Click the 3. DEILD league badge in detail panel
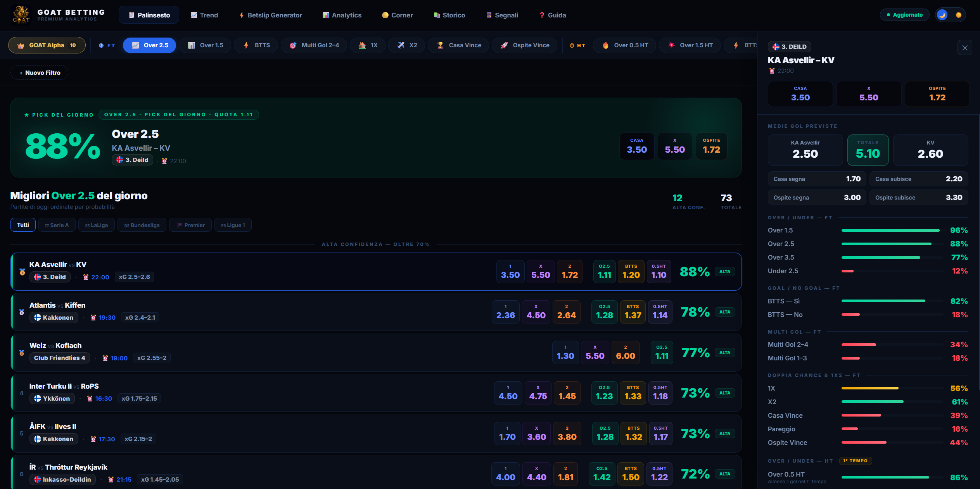 pyautogui.click(x=790, y=46)
